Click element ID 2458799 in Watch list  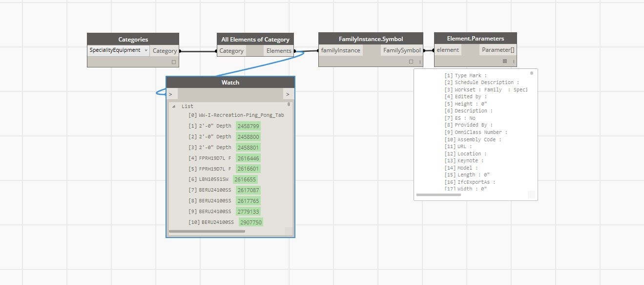[248, 126]
